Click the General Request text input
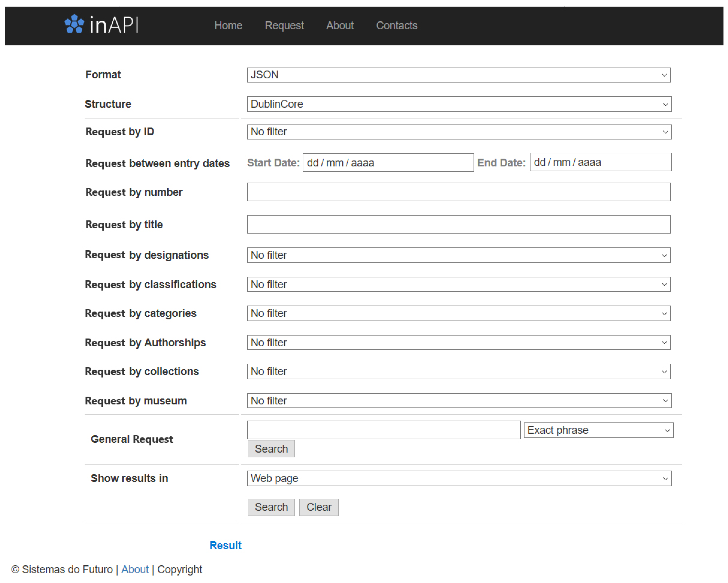Viewport: 728px width, 583px height. click(x=383, y=430)
